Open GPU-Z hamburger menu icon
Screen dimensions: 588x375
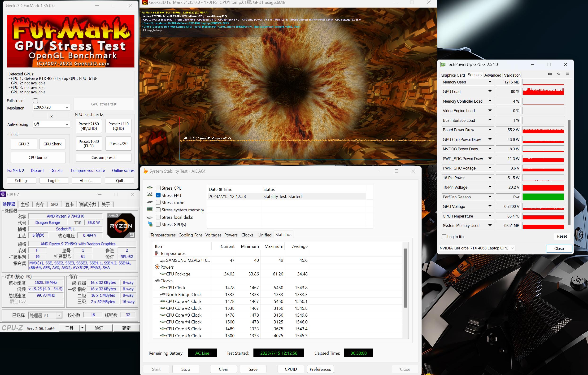(x=568, y=74)
